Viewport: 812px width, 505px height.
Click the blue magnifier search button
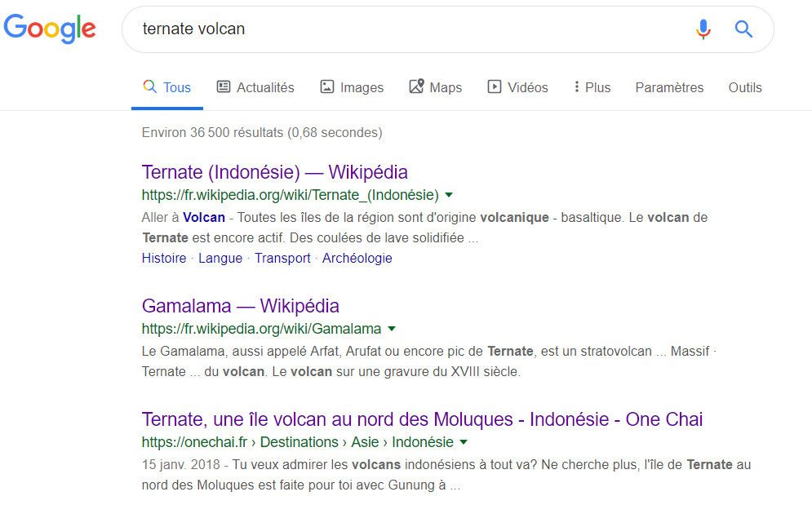coord(743,29)
